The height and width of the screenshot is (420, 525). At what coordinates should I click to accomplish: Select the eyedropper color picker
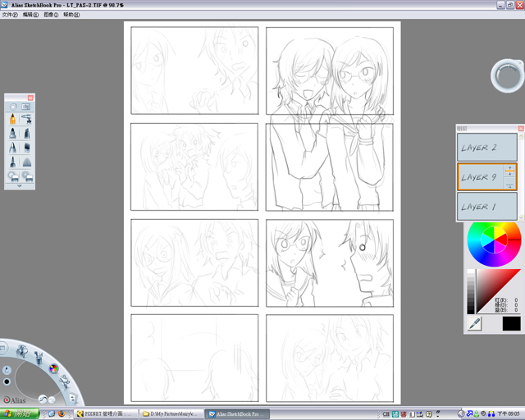tap(474, 323)
